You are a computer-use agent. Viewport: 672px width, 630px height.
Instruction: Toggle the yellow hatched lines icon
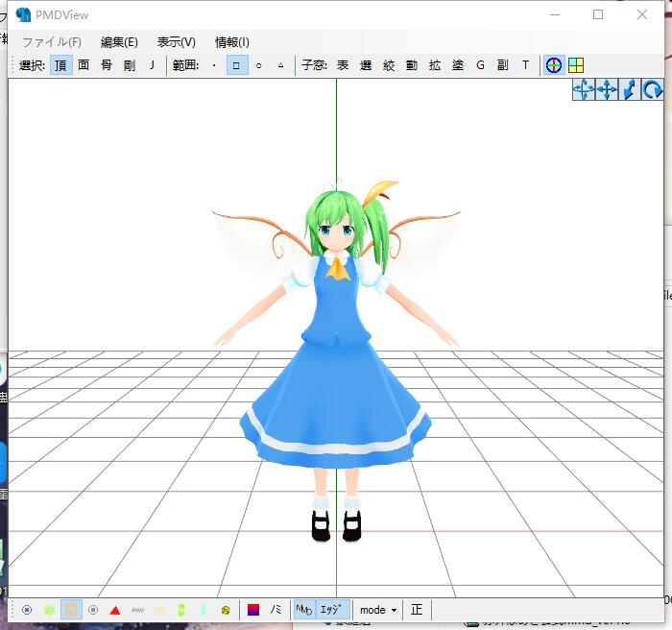[159, 610]
